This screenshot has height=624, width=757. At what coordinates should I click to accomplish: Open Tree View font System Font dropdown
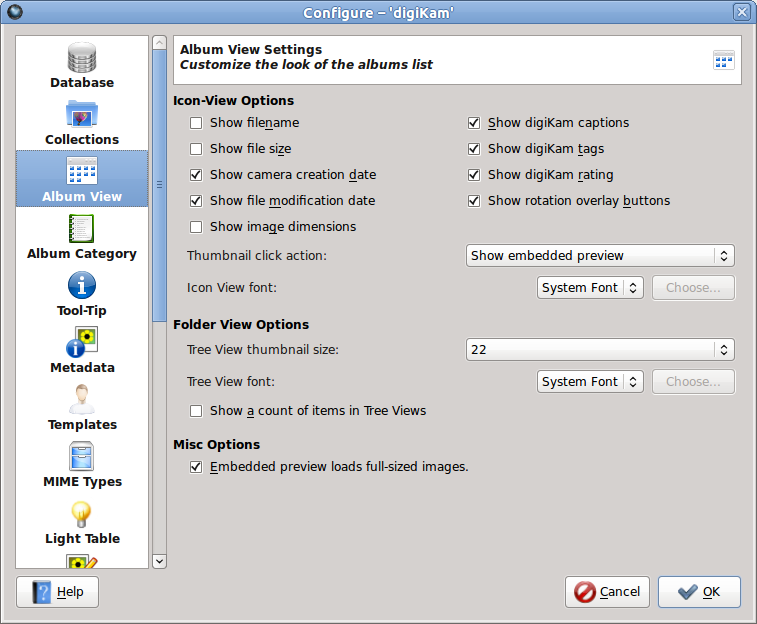point(590,382)
